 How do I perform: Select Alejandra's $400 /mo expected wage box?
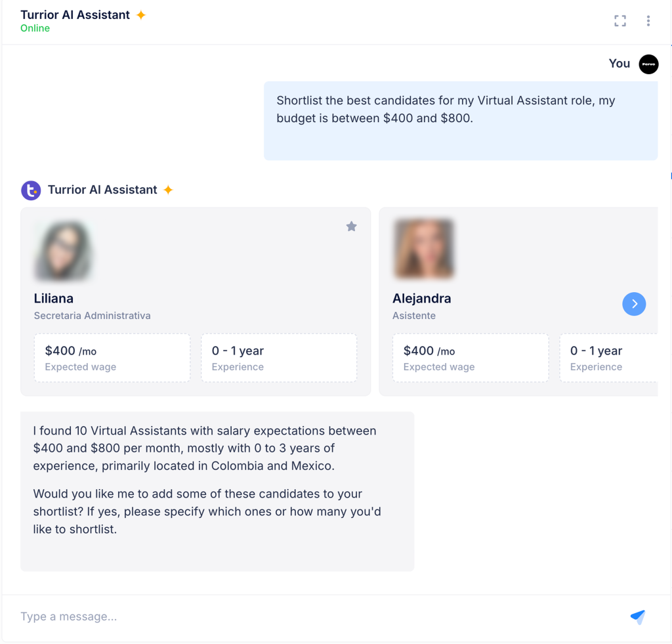click(471, 358)
